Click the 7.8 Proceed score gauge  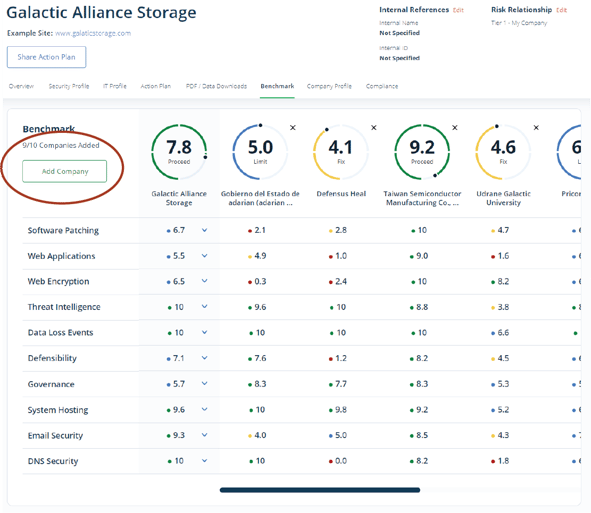[x=179, y=152]
